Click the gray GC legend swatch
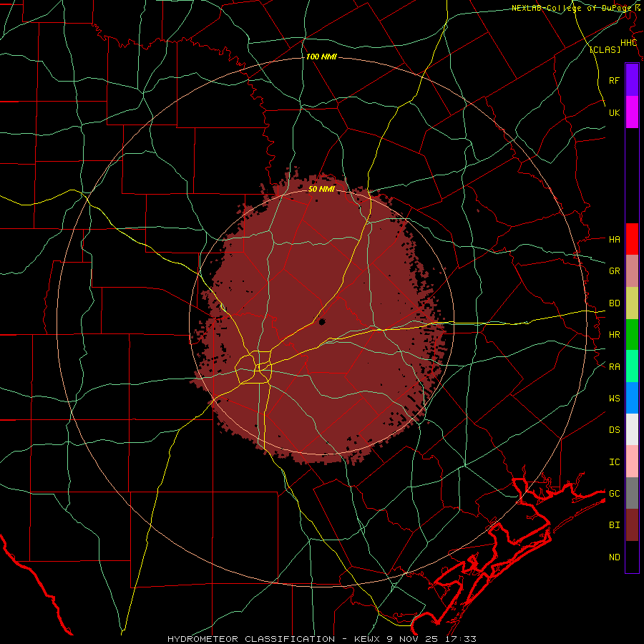This screenshot has width=644, height=644. pyautogui.click(x=632, y=493)
